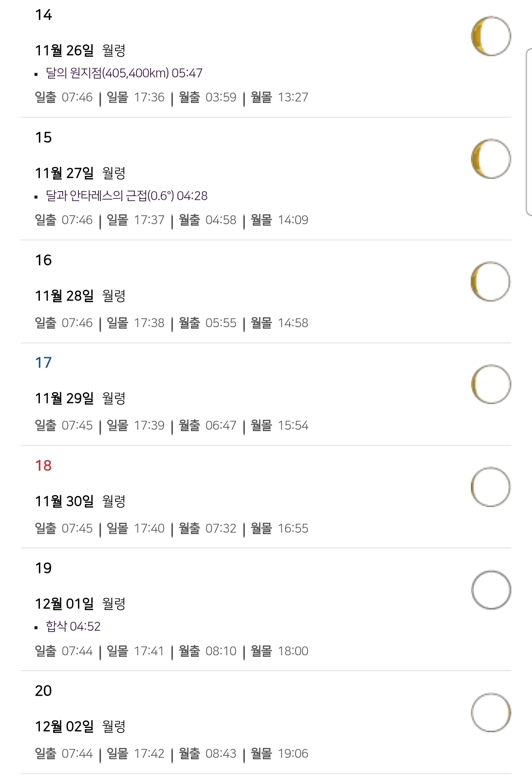532x778 pixels.
Task: Select day number 14
Action: click(x=43, y=15)
